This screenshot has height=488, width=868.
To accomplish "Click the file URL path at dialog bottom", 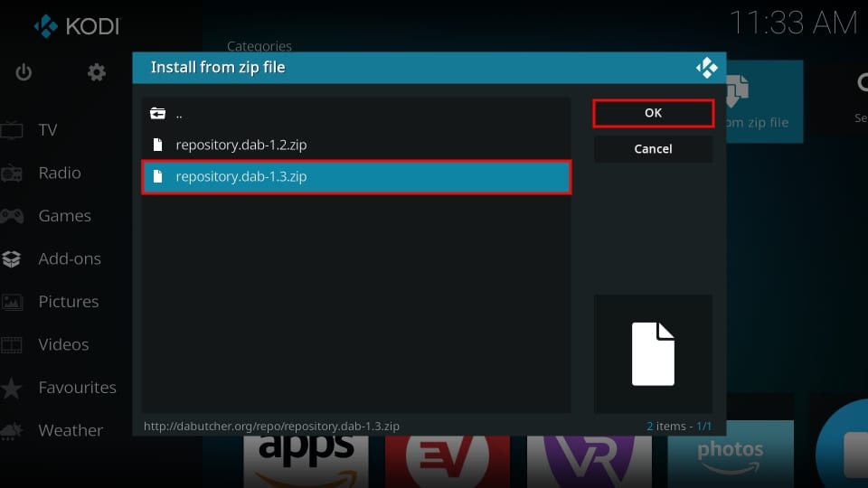I will click(x=271, y=426).
